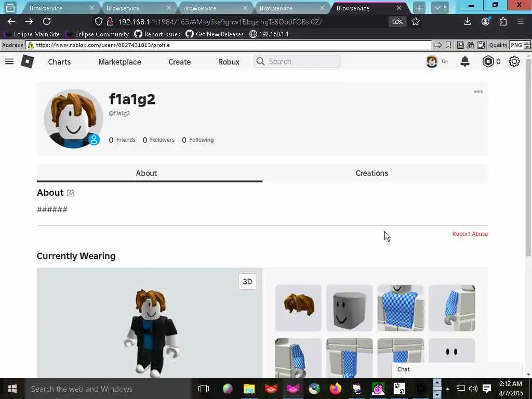Click the f1a1g2 profile avatar picture
The image size is (532, 399).
(73, 119)
